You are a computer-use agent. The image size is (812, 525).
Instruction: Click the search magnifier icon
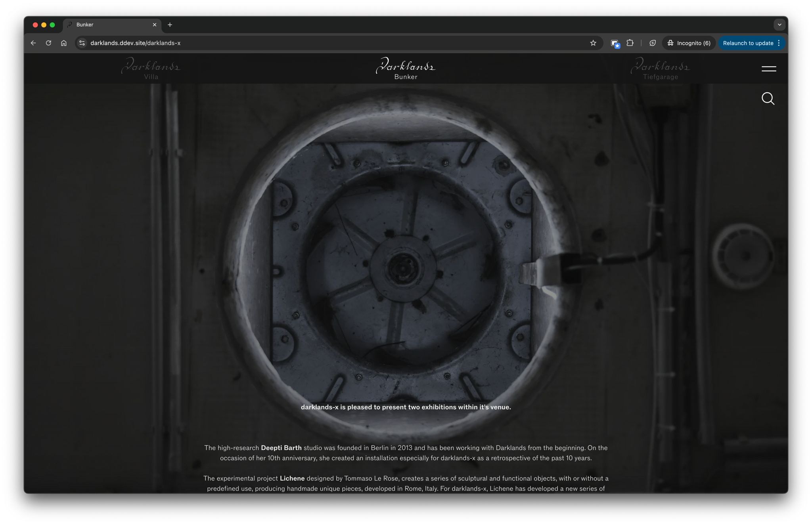[768, 98]
